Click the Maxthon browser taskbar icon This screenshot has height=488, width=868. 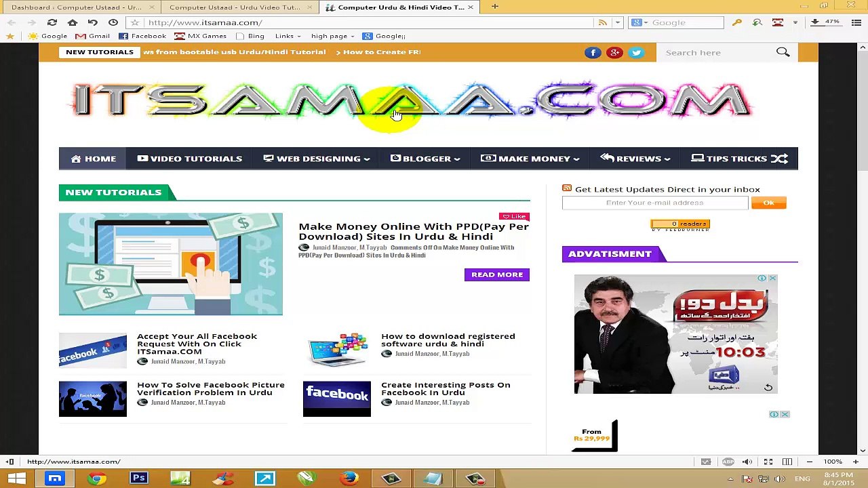(x=55, y=479)
